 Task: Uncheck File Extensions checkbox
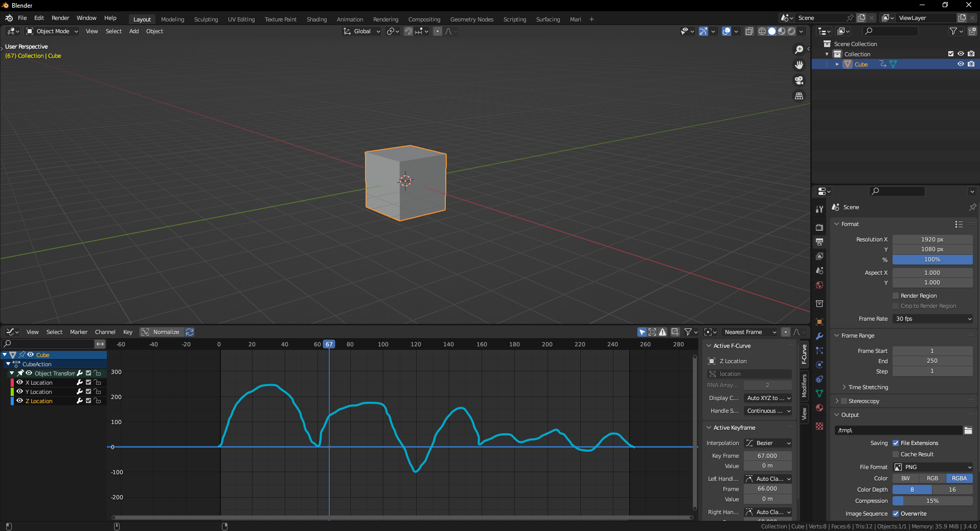pyautogui.click(x=896, y=443)
